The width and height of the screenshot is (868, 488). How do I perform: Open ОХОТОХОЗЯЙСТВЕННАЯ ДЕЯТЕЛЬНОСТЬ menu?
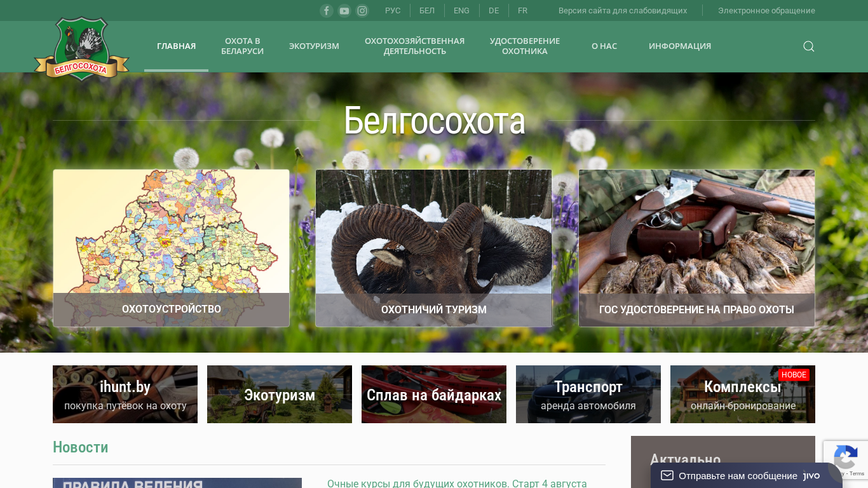coord(414,46)
